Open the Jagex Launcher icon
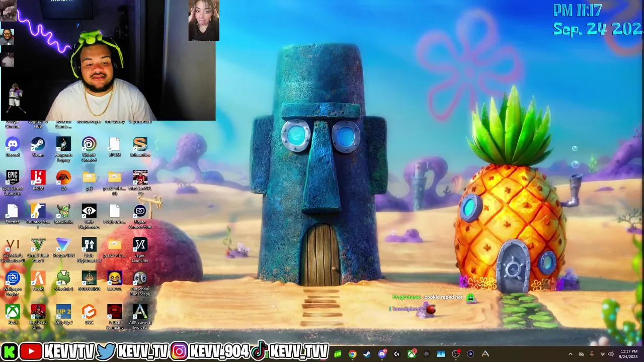Viewport: 644px width, 362px height. (140, 250)
